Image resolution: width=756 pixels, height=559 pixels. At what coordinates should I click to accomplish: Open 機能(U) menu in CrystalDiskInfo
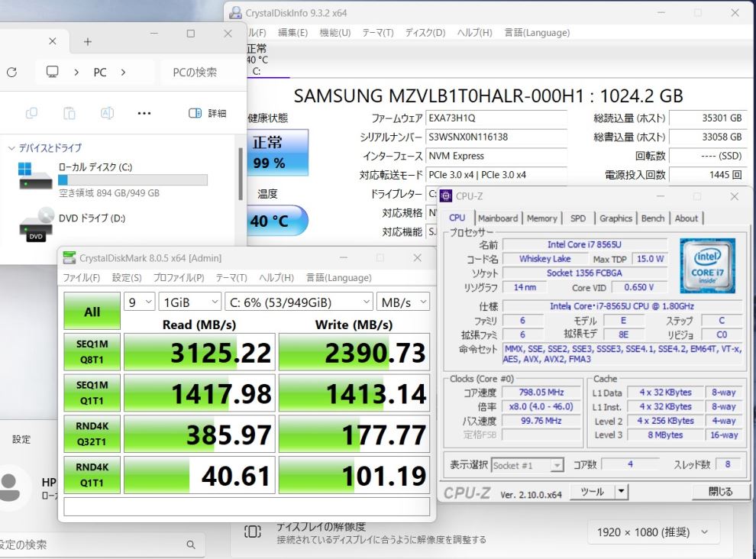335,33
